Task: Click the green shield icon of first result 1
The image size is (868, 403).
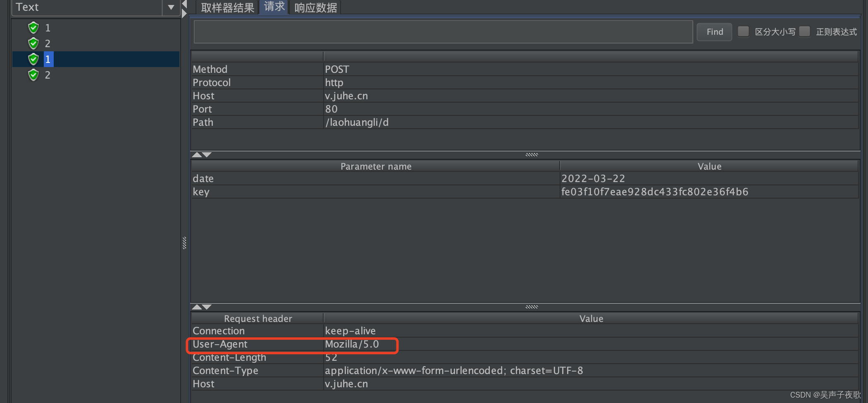Action: 33,28
